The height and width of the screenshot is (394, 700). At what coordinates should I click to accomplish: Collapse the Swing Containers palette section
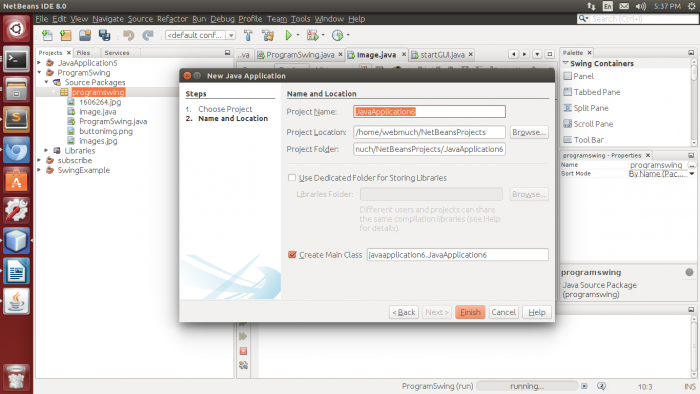coord(566,63)
